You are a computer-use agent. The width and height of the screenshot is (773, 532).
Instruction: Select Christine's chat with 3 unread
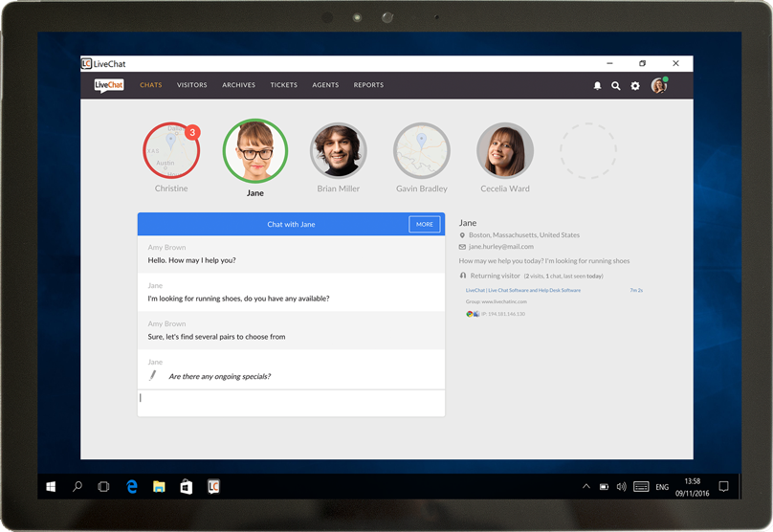pyautogui.click(x=171, y=150)
